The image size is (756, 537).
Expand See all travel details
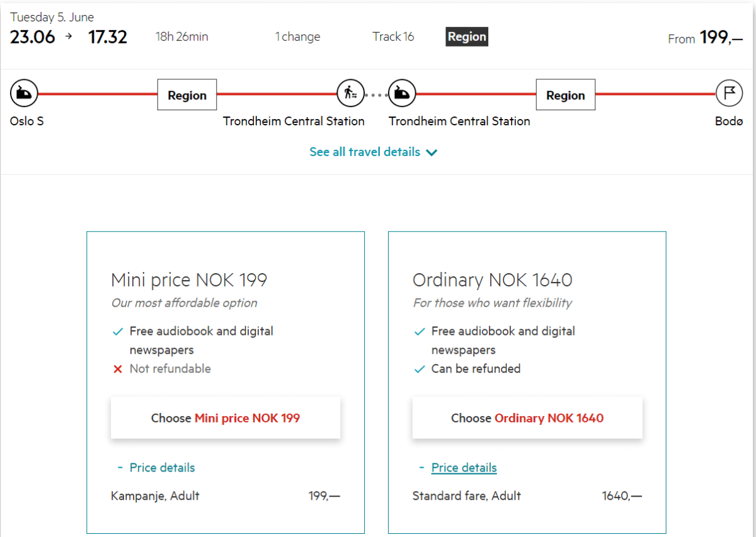373,152
